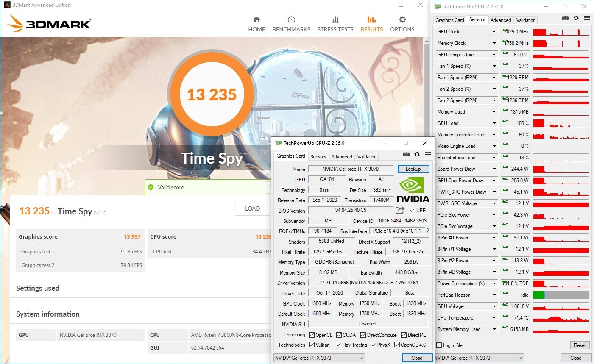Open the Fan 1 Speed (%) dropdown arrow

(x=494, y=66)
